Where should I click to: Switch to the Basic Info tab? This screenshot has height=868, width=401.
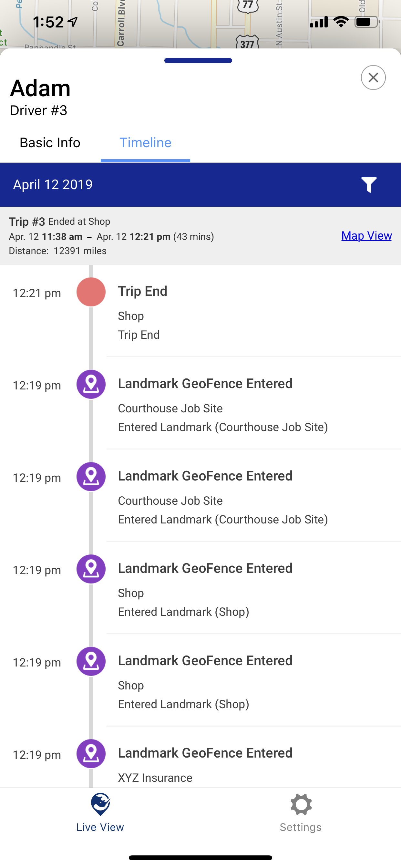click(50, 143)
